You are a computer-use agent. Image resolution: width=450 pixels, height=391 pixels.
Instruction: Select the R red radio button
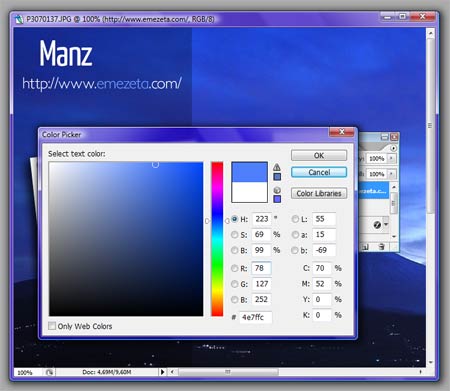click(x=234, y=268)
